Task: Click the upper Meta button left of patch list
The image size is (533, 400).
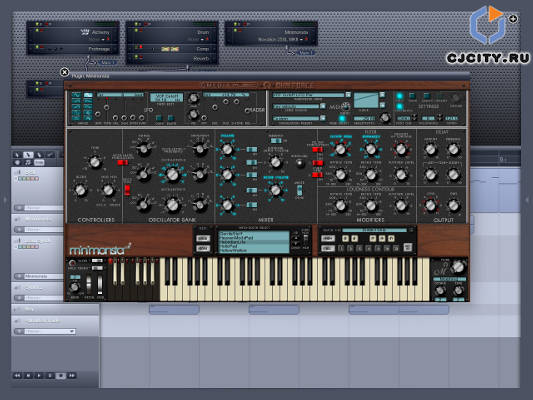Action: coord(203,239)
